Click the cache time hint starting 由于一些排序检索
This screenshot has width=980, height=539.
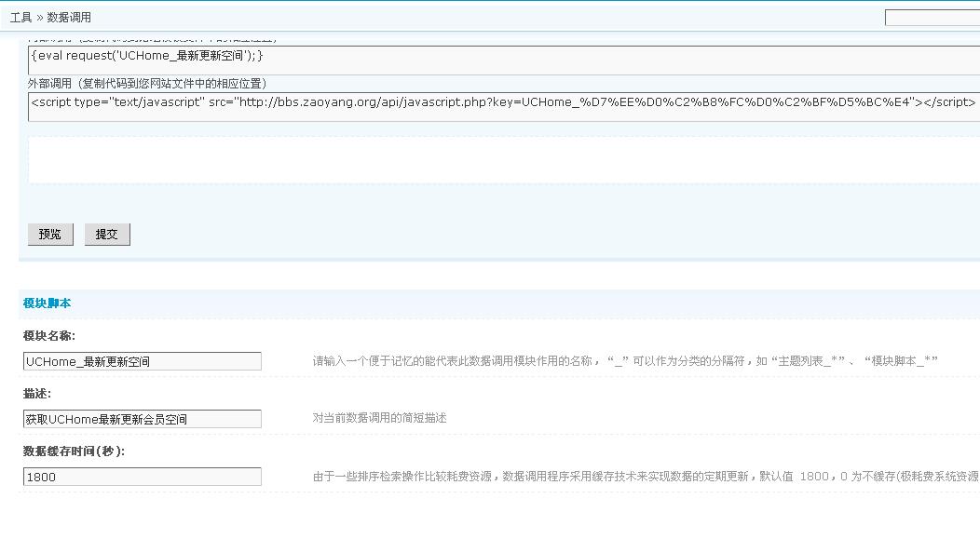click(x=646, y=476)
